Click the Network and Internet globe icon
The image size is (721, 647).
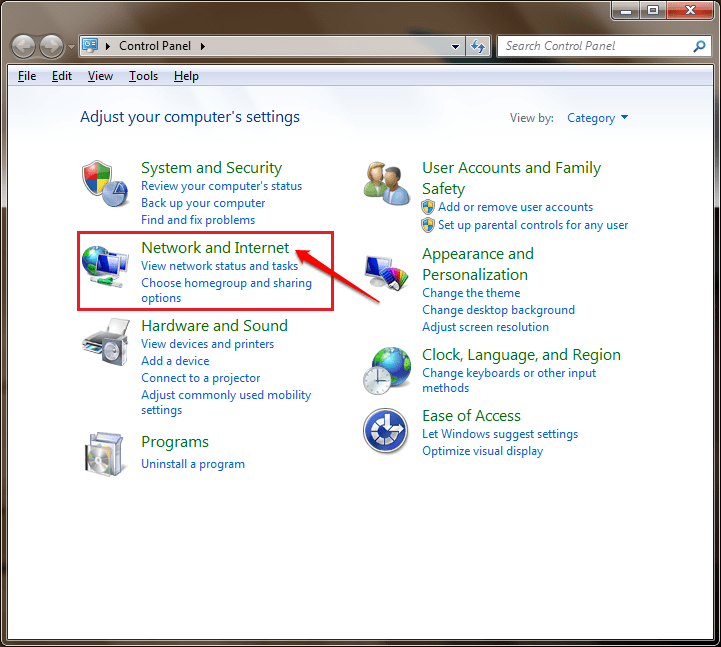tap(105, 267)
